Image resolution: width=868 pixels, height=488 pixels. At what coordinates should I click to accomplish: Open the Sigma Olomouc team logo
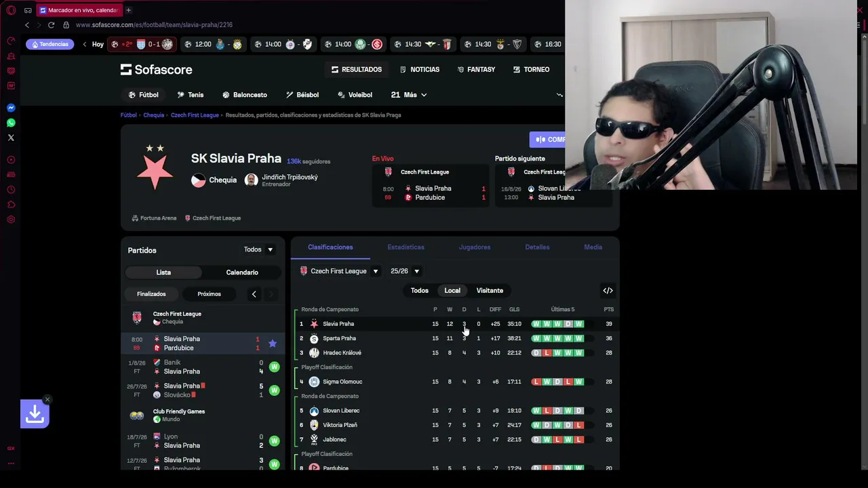coord(314,382)
